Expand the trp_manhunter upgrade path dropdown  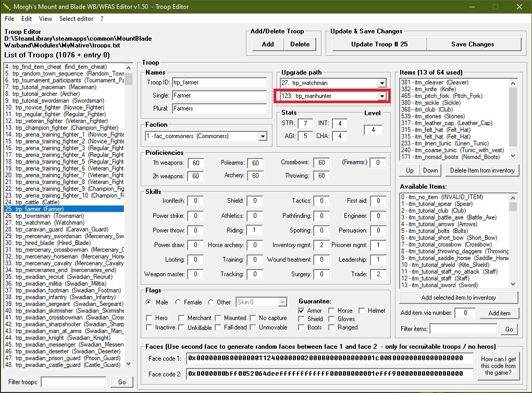[382, 96]
